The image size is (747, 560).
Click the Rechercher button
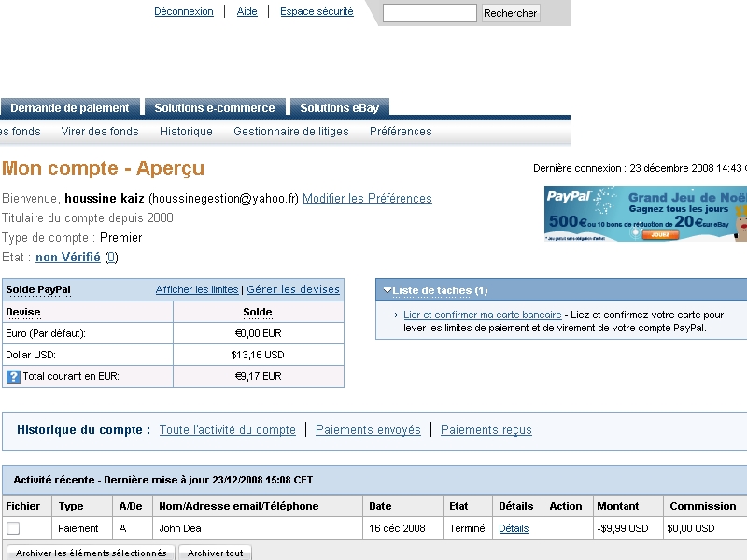(x=510, y=13)
